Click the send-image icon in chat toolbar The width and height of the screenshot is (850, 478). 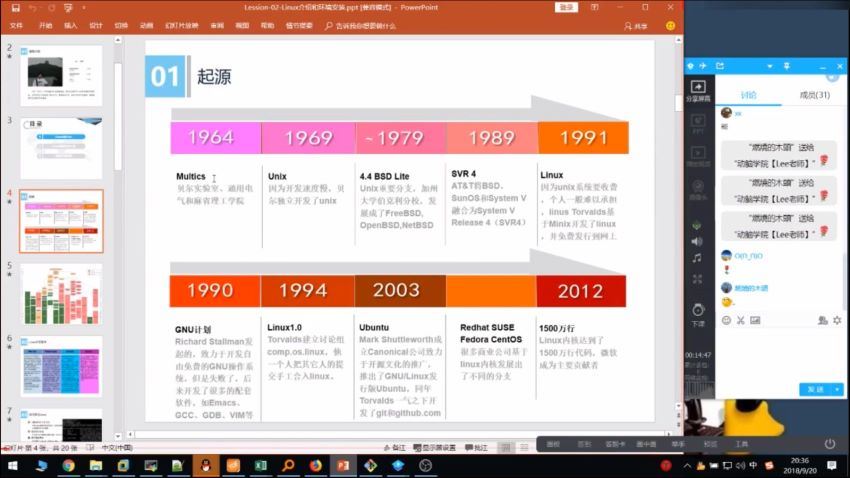755,320
